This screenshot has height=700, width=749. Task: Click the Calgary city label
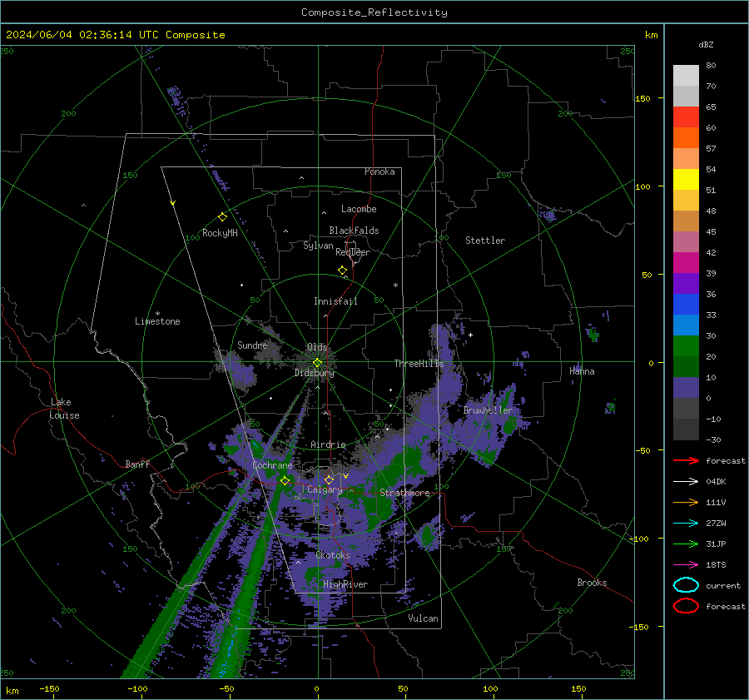pos(325,489)
